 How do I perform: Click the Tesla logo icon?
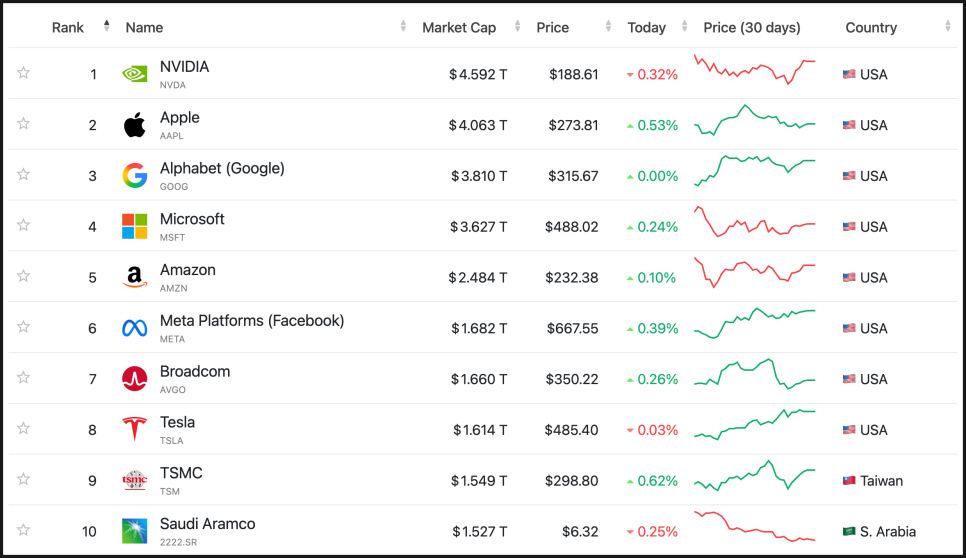coord(135,429)
